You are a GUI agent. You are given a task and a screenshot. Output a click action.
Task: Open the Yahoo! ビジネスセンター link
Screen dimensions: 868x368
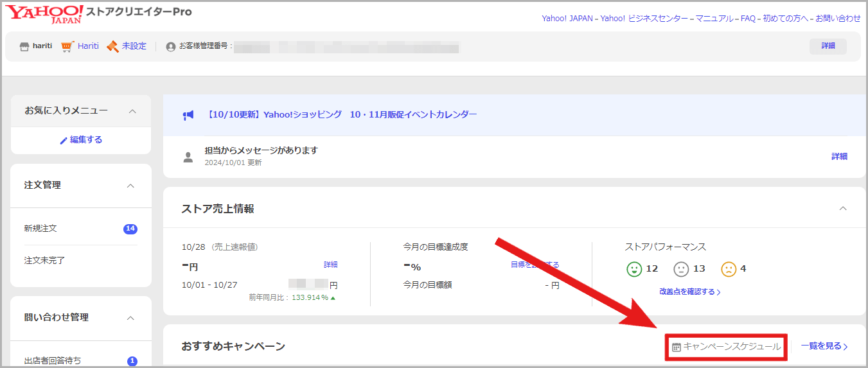(x=644, y=19)
